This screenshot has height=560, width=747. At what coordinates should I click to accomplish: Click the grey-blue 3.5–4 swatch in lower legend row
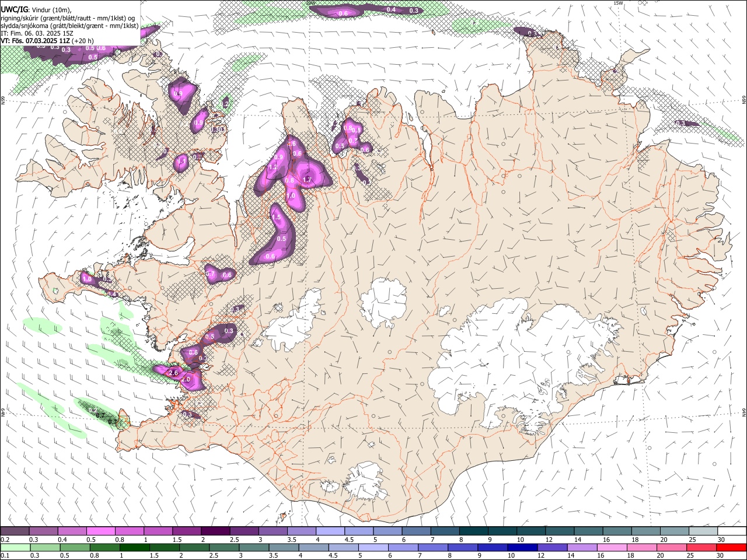284,547
